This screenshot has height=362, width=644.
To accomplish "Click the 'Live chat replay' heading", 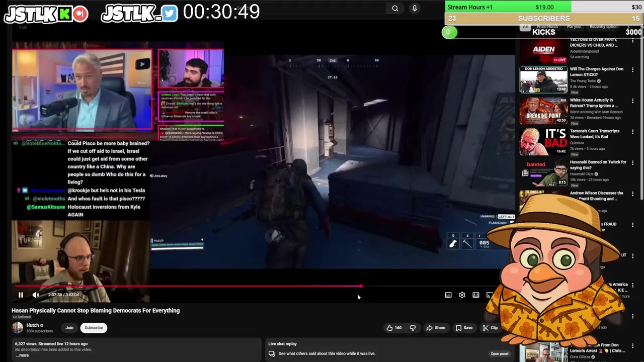I will (x=282, y=344).
